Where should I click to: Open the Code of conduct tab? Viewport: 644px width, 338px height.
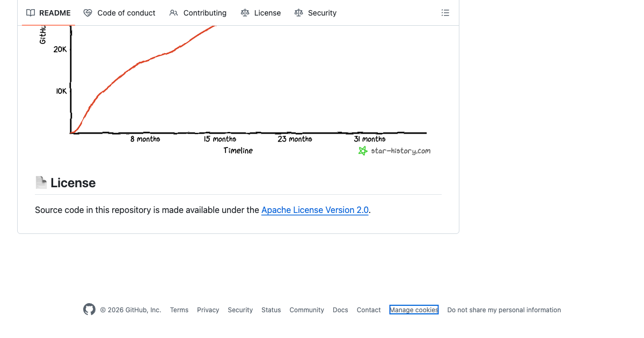[126, 12]
